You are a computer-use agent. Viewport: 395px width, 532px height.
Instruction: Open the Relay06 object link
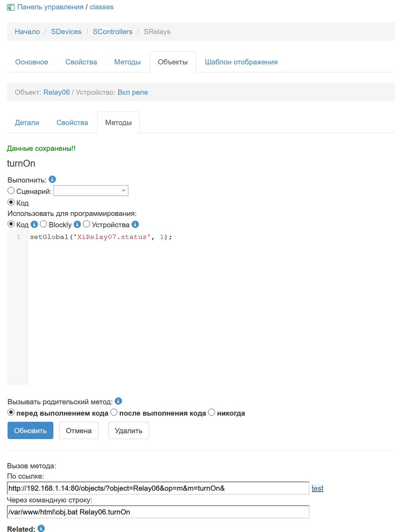[x=56, y=92]
